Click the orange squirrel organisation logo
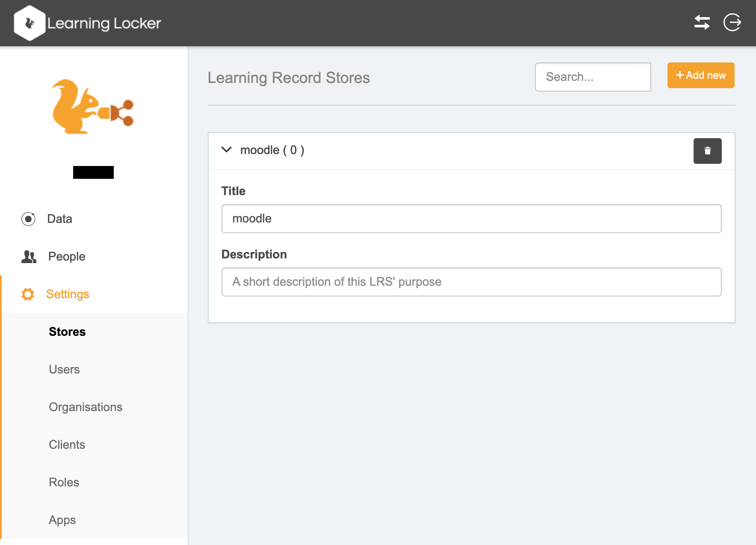The image size is (756, 545). point(93,107)
